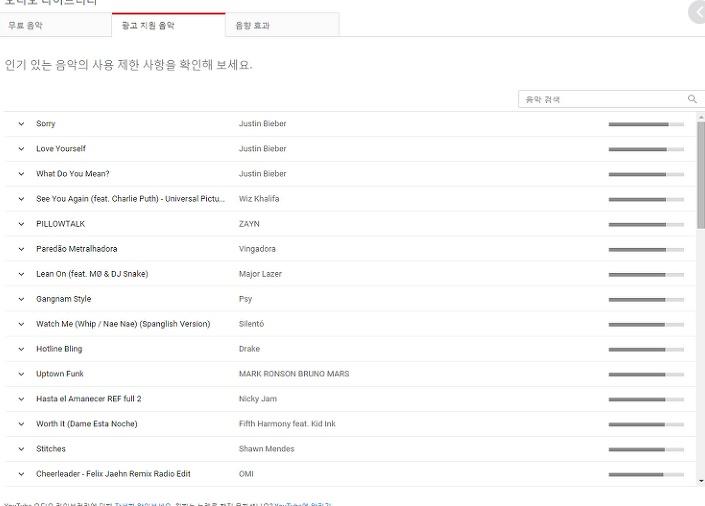Click the round back arrow button
This screenshot has width=705, height=506.
point(697,11)
